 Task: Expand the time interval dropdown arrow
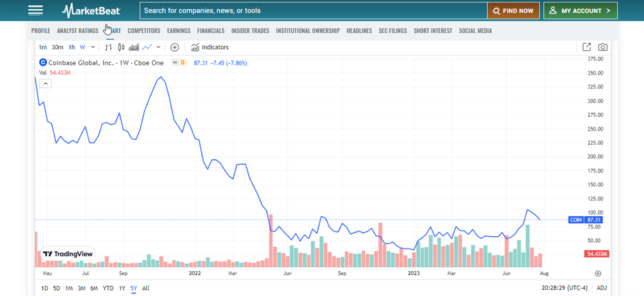[93, 47]
